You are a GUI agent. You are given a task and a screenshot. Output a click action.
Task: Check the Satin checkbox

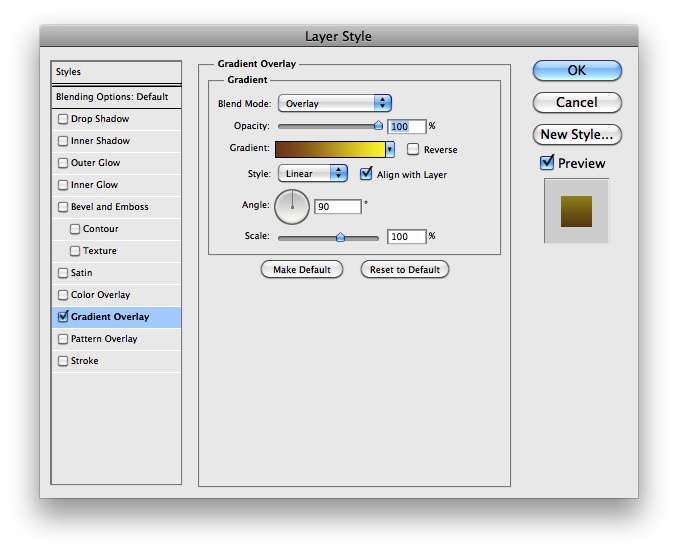(x=63, y=273)
